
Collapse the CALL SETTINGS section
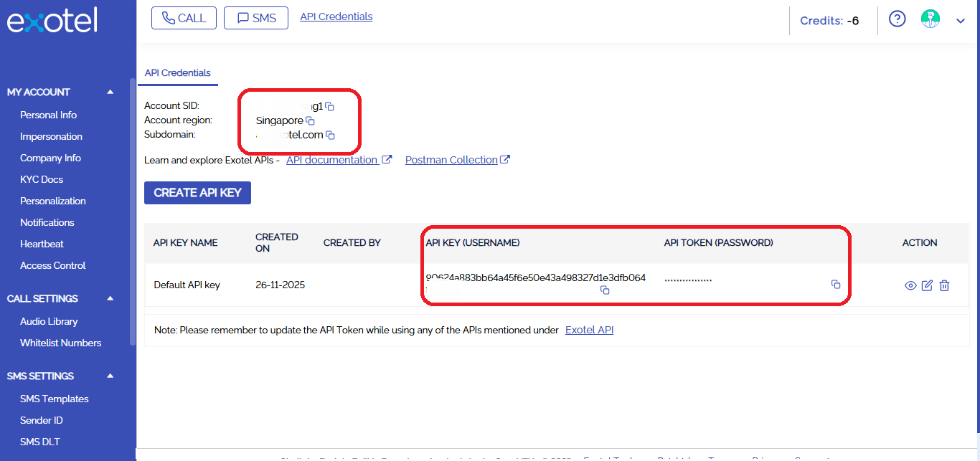[110, 298]
